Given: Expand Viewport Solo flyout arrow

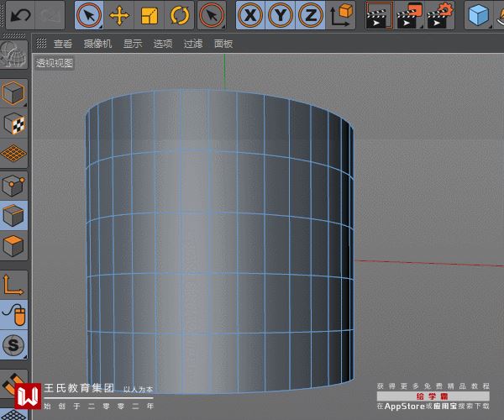Looking at the screenshot, I should (25, 357).
